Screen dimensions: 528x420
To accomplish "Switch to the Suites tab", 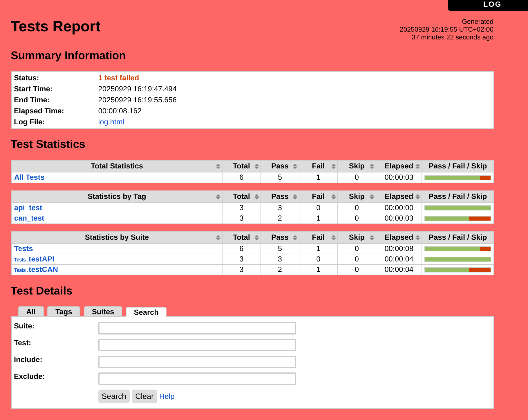I will click(103, 312).
